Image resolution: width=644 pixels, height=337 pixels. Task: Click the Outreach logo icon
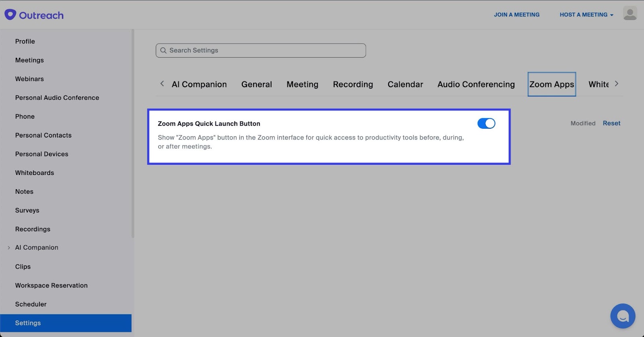(10, 15)
